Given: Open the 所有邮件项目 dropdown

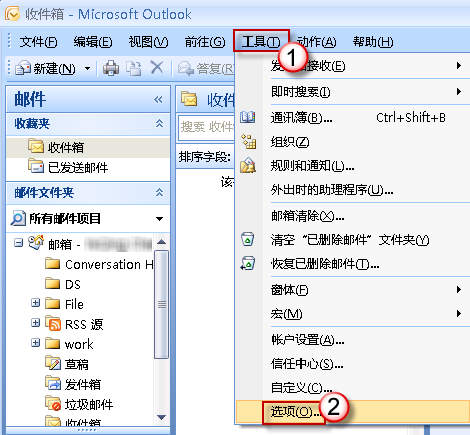Looking at the screenshot, I should coord(159,219).
